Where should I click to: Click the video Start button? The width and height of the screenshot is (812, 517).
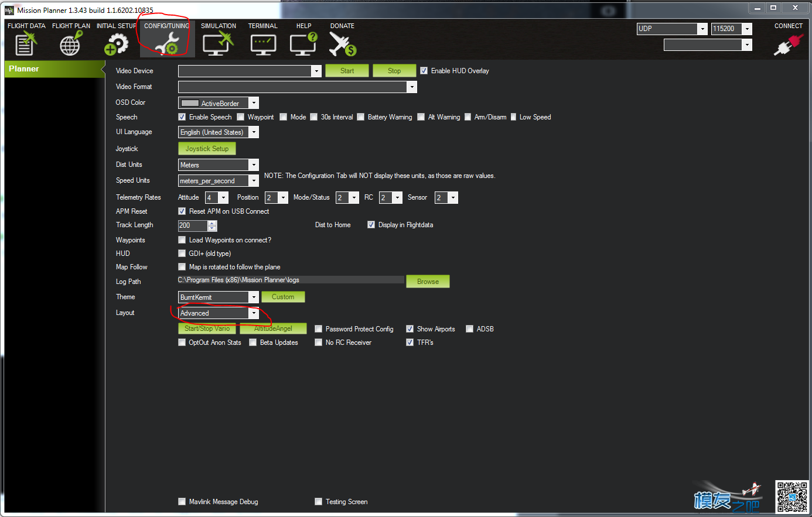coord(347,71)
